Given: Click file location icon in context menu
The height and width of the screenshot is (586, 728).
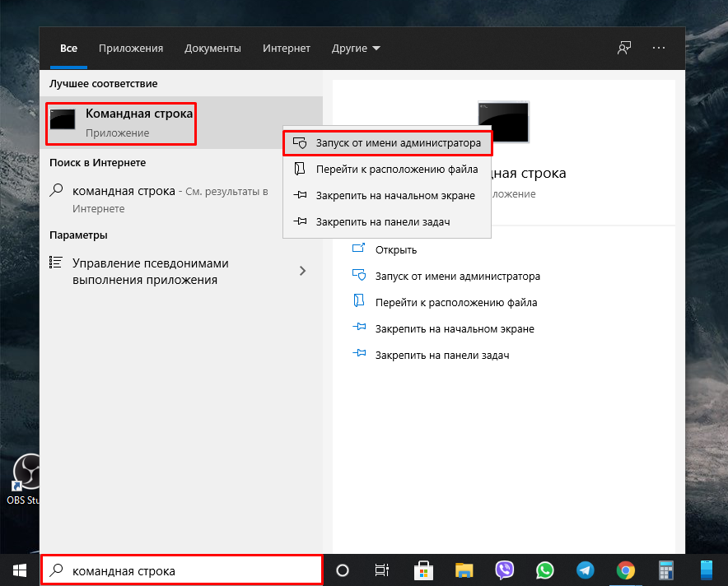Looking at the screenshot, I should pos(300,169).
